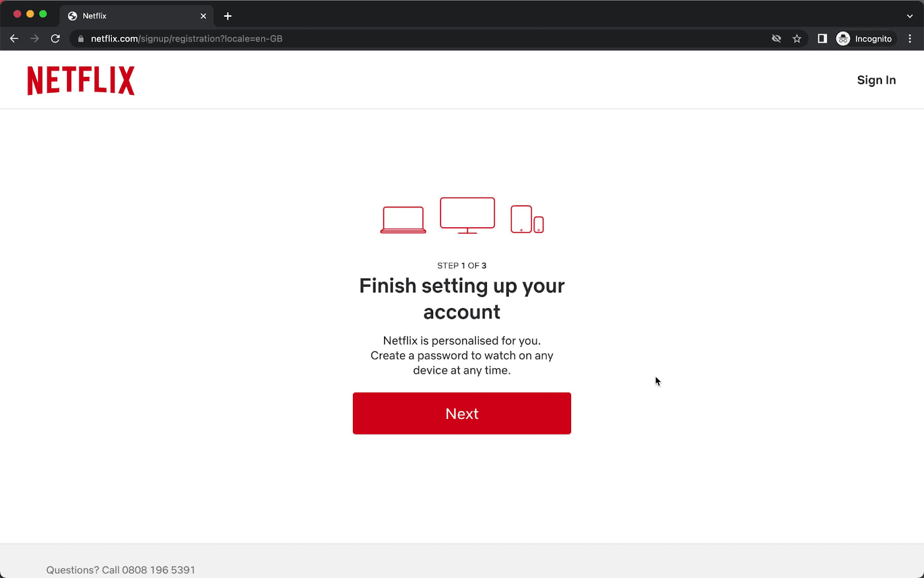View site info via the lock icon
Screen dimensions: 924x578
[x=81, y=39]
